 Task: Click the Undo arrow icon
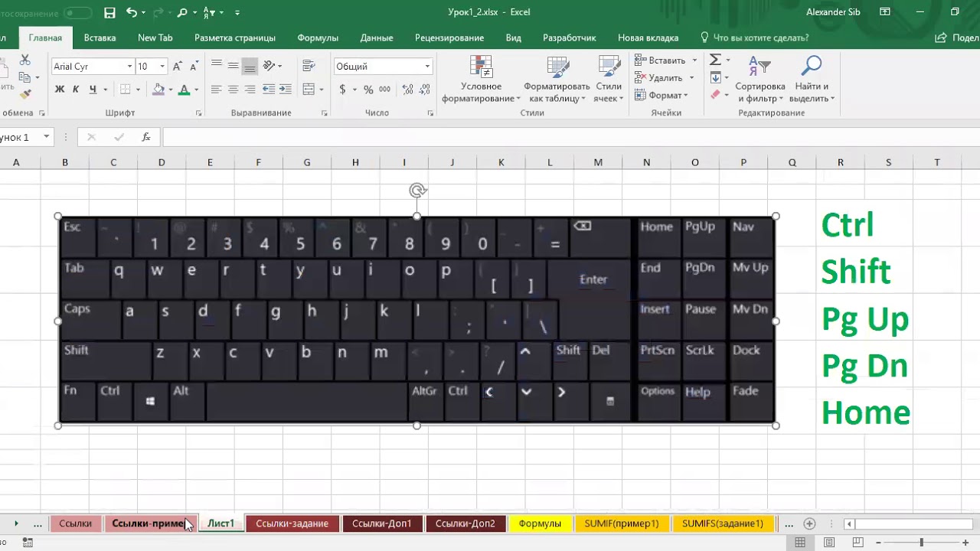pyautogui.click(x=132, y=12)
